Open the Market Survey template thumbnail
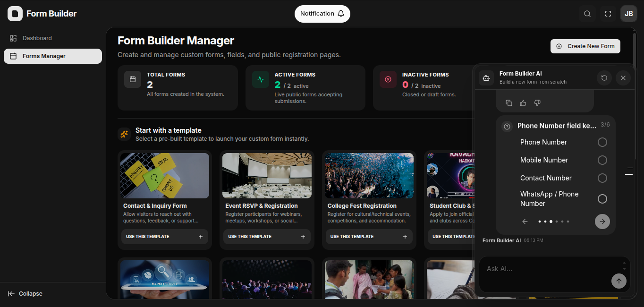Screen dimensions: 644x307 [165, 279]
